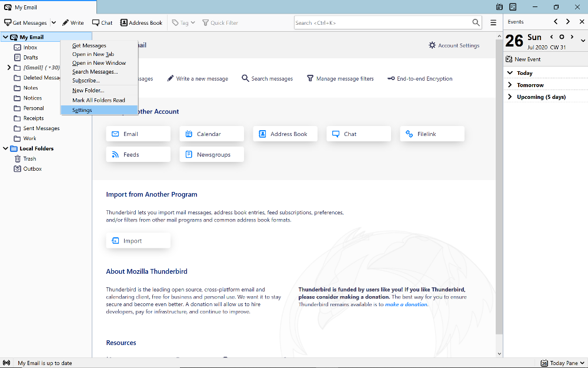Set up Filelink
This screenshot has height=368, width=588.
432,134
